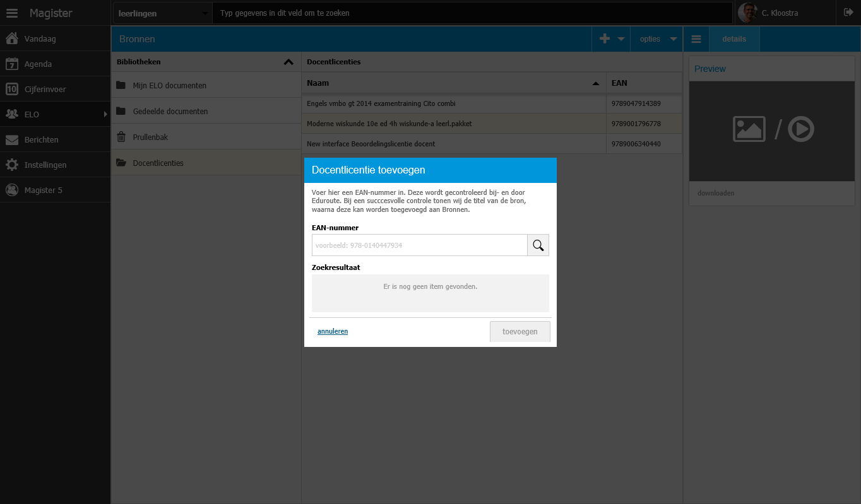Click the image placeholder icon in Preview
861x504 pixels.
pos(749,129)
